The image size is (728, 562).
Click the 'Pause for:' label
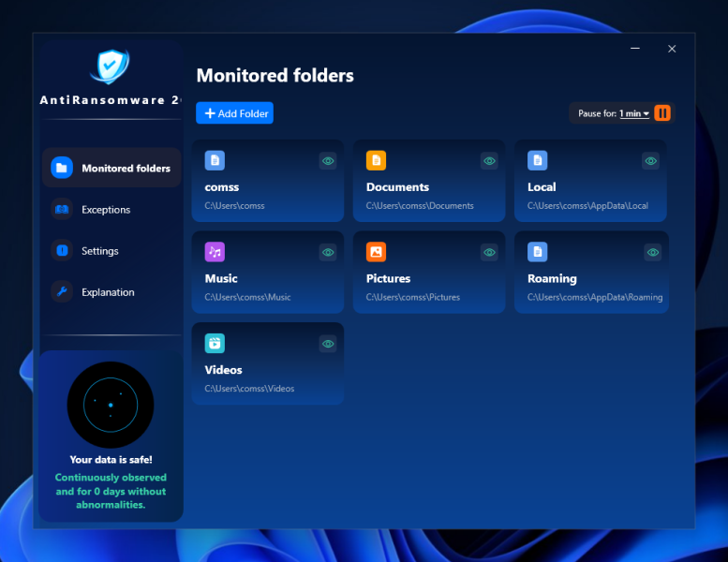tap(597, 113)
